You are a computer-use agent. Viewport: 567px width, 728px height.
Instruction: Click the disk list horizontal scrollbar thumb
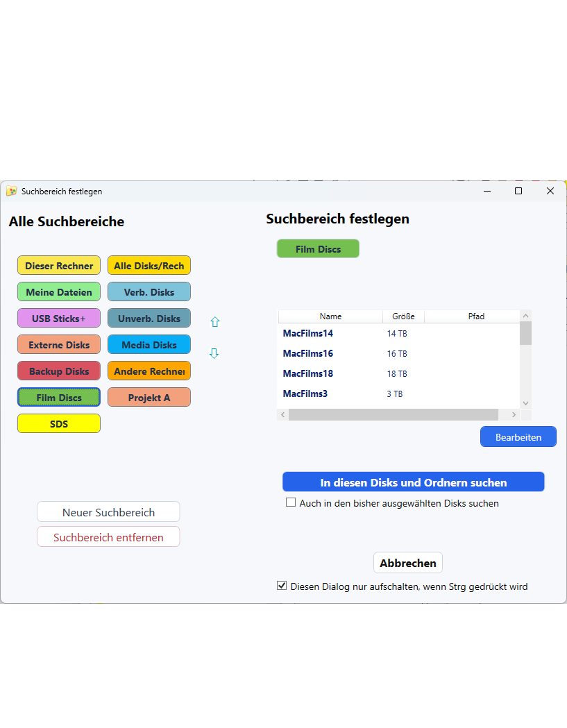(x=393, y=414)
